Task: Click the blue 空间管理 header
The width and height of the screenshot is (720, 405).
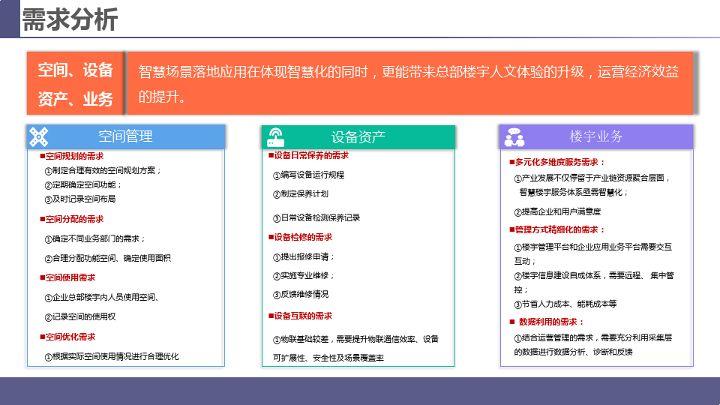Action: (x=125, y=136)
